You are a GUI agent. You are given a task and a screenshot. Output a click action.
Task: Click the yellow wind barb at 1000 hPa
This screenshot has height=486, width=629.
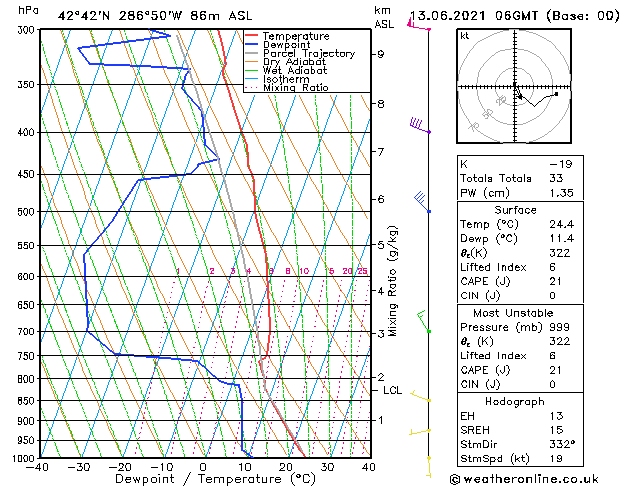tap(429, 467)
